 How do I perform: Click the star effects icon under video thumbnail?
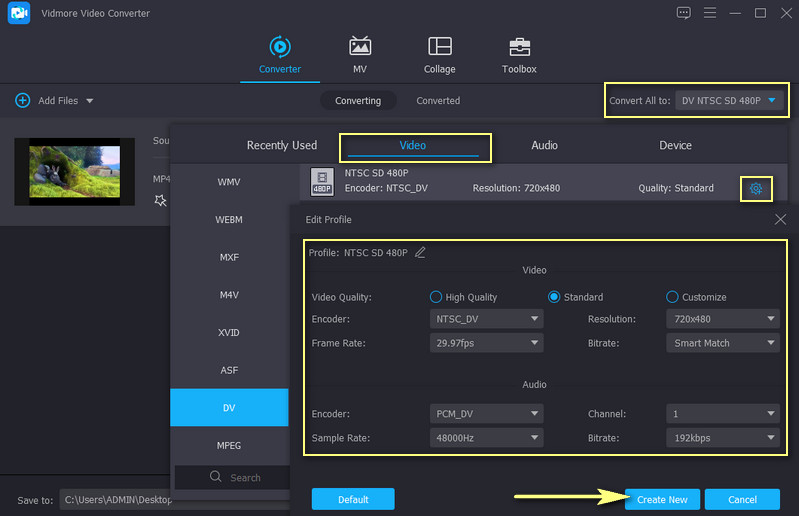click(160, 201)
